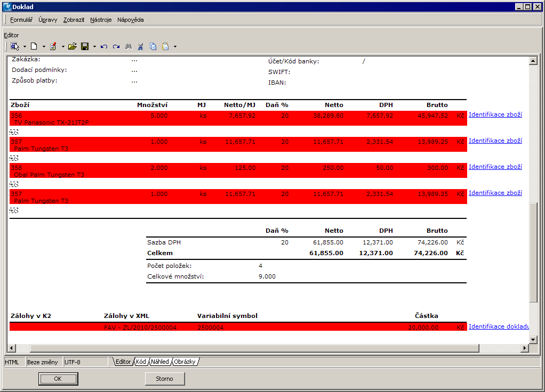Click the new document icon

click(34, 46)
